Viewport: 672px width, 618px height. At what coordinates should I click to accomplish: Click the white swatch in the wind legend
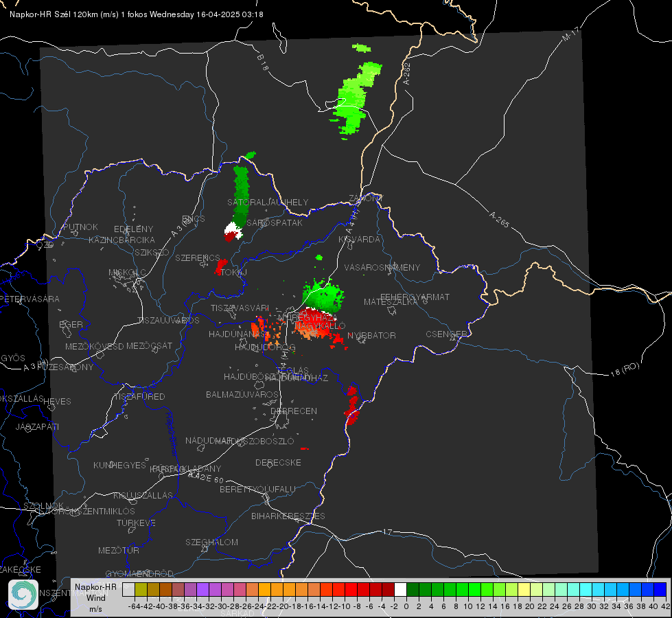[x=400, y=590]
